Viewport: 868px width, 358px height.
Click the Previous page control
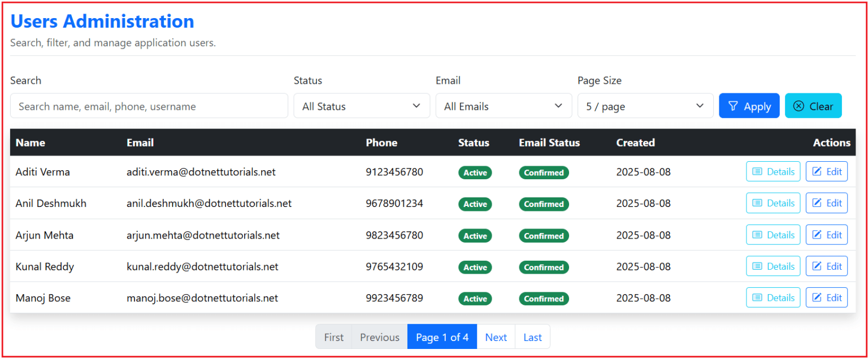[x=379, y=337]
